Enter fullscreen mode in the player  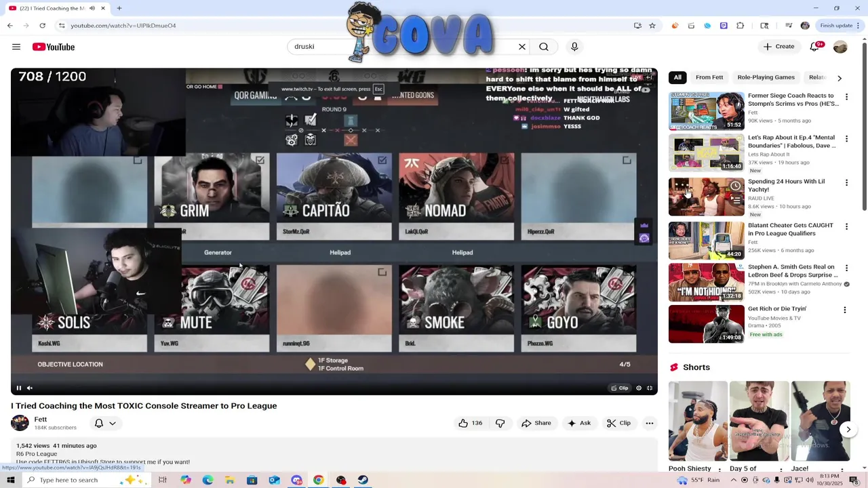click(650, 388)
